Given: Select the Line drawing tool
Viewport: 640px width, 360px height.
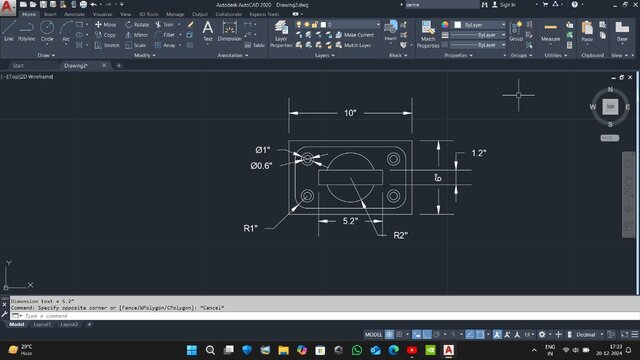Looking at the screenshot, I should coord(9,31).
